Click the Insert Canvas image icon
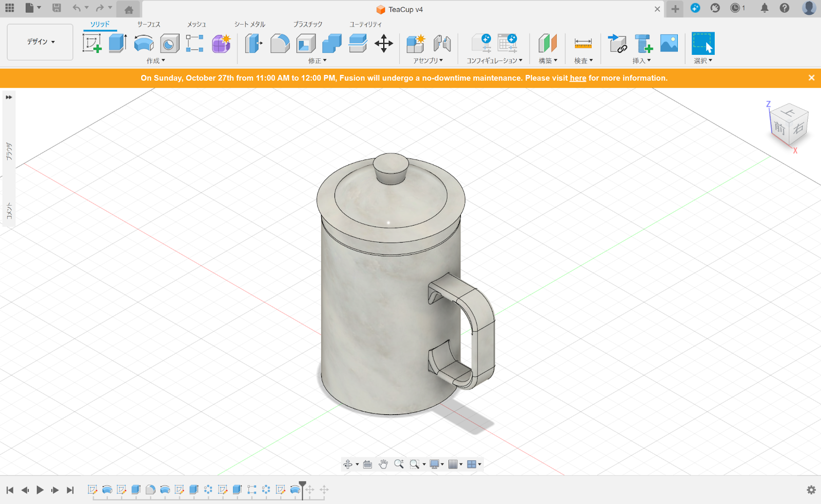Screen dimensions: 821x504 tap(669, 44)
